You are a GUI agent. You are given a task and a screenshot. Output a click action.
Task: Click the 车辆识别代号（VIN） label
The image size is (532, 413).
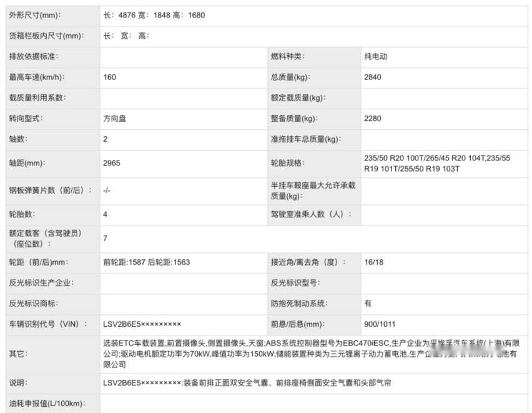click(x=48, y=324)
